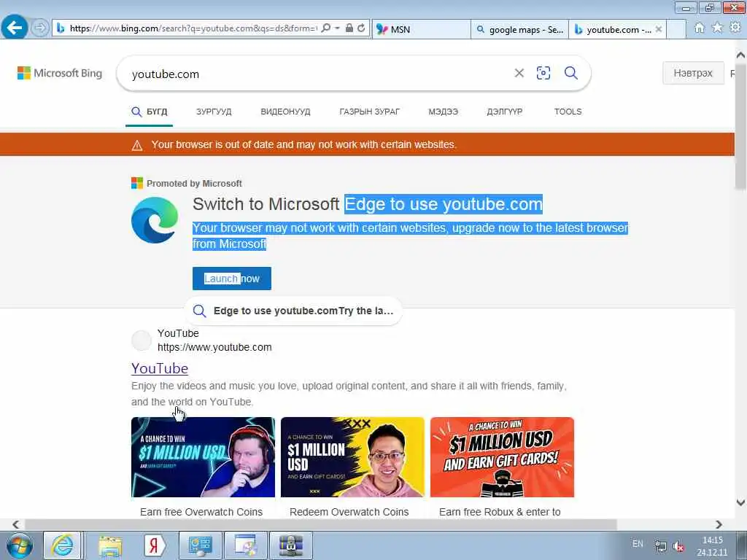
Task: Click the vertical scrollbar down arrow
Action: pyautogui.click(x=740, y=502)
